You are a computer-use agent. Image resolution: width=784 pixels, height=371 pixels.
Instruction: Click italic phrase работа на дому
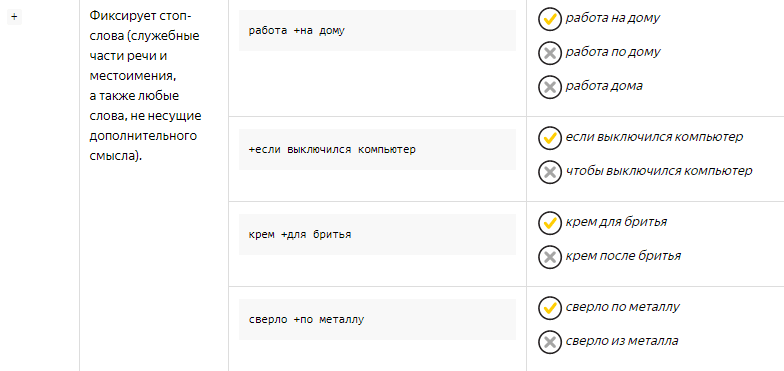click(x=612, y=18)
